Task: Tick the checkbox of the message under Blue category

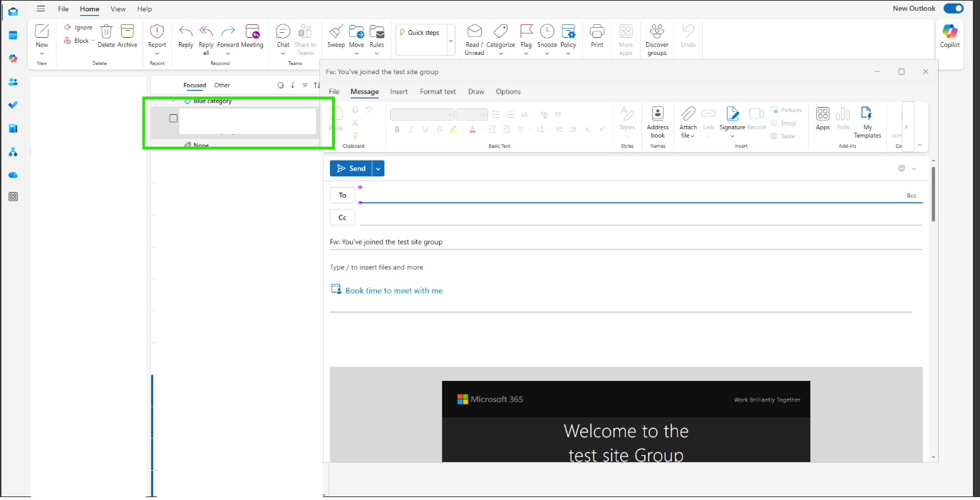Action: 173,118
